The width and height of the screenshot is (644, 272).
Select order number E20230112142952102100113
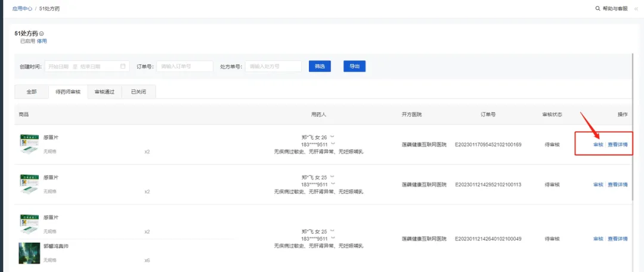click(x=488, y=185)
